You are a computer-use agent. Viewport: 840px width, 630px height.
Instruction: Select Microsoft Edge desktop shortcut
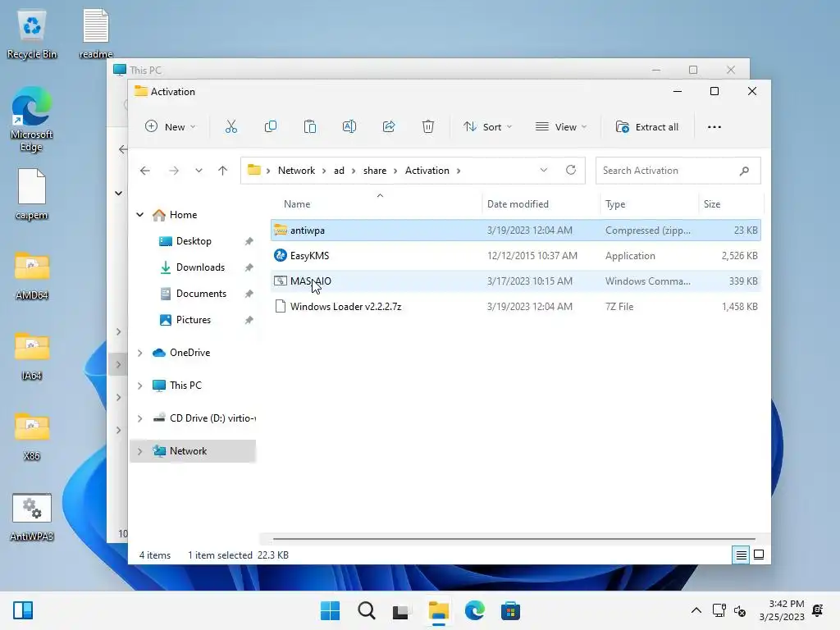[x=32, y=119]
